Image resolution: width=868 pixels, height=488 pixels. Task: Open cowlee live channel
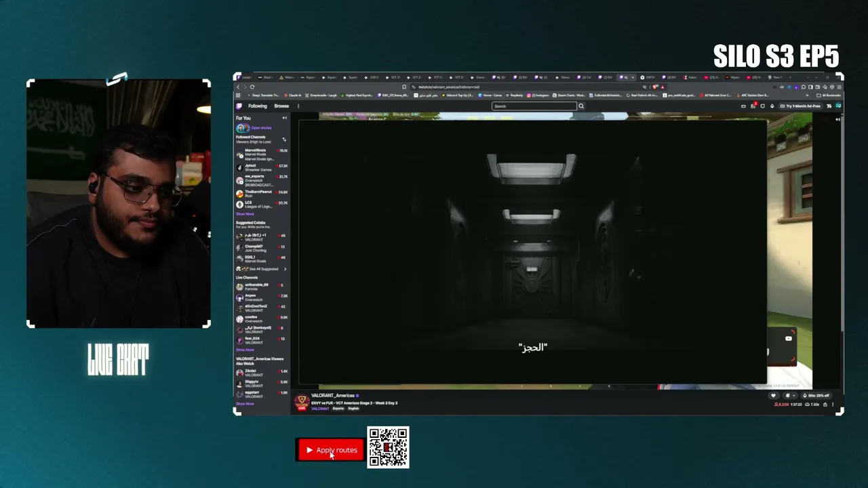(x=262, y=319)
